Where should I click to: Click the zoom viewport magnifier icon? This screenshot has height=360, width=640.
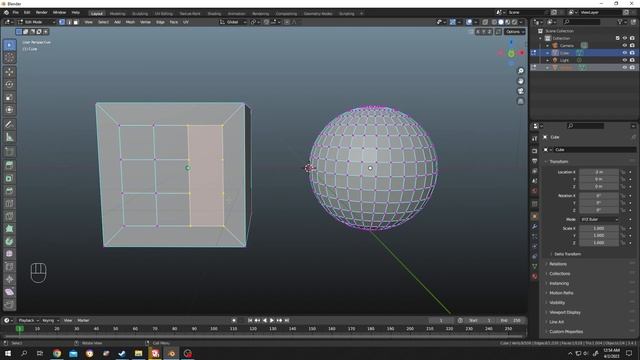[520, 71]
